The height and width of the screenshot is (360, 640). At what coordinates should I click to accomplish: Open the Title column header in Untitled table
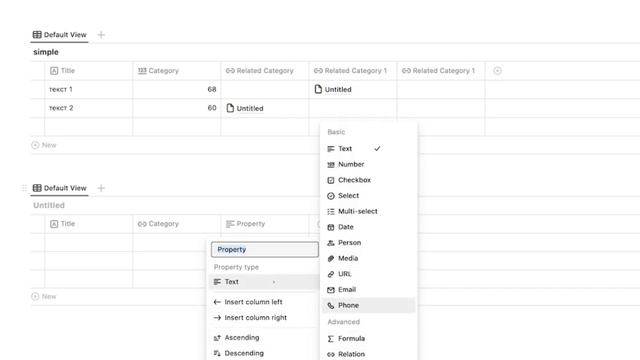point(89,224)
